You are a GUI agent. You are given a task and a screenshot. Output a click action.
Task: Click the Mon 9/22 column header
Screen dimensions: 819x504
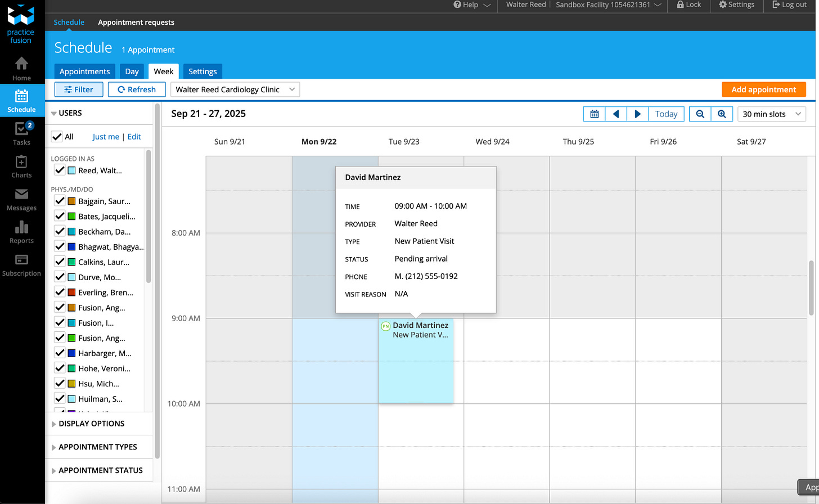point(319,142)
